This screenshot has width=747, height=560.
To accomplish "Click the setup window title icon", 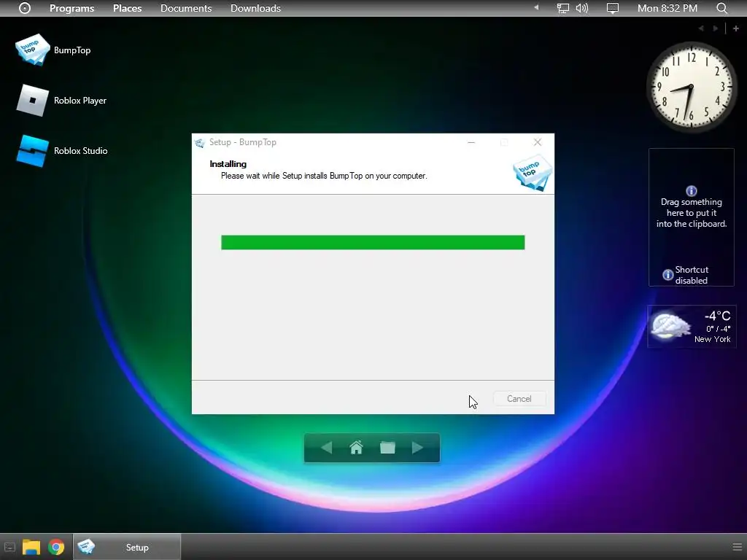I will click(x=200, y=142).
